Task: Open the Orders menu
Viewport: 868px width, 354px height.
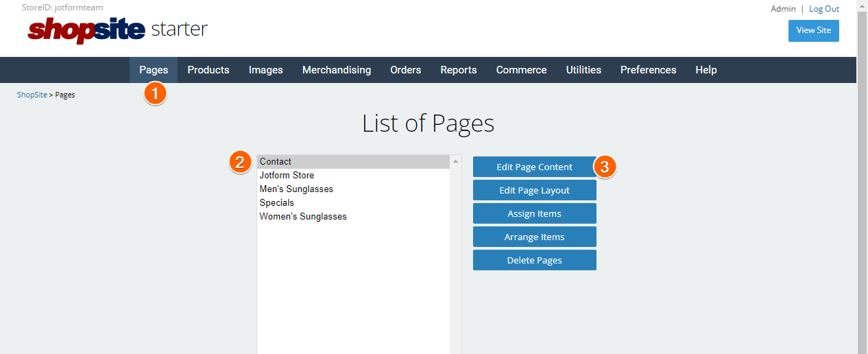Action: 406,70
